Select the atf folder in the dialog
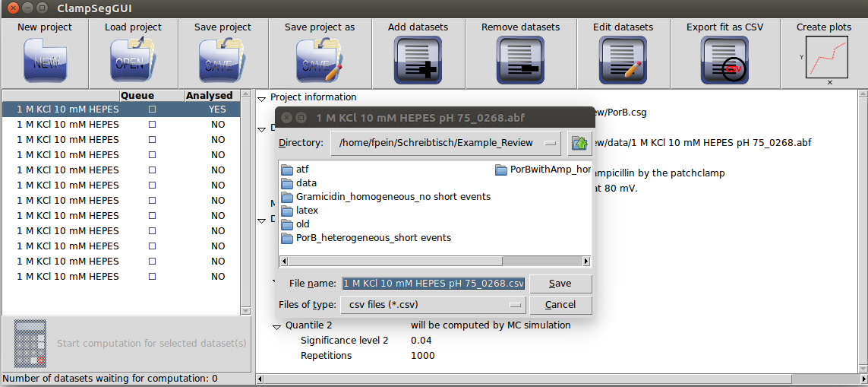The height and width of the screenshot is (387, 868). 295,169
